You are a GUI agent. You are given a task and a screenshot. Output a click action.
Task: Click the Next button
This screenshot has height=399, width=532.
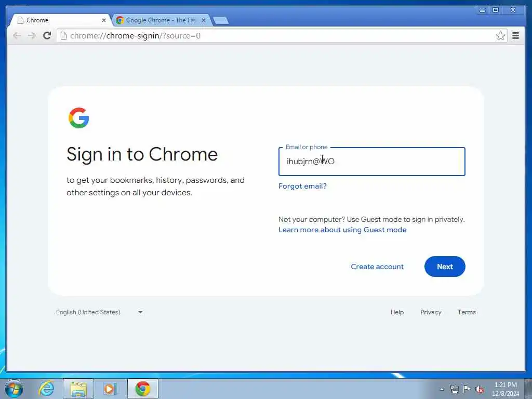point(445,267)
